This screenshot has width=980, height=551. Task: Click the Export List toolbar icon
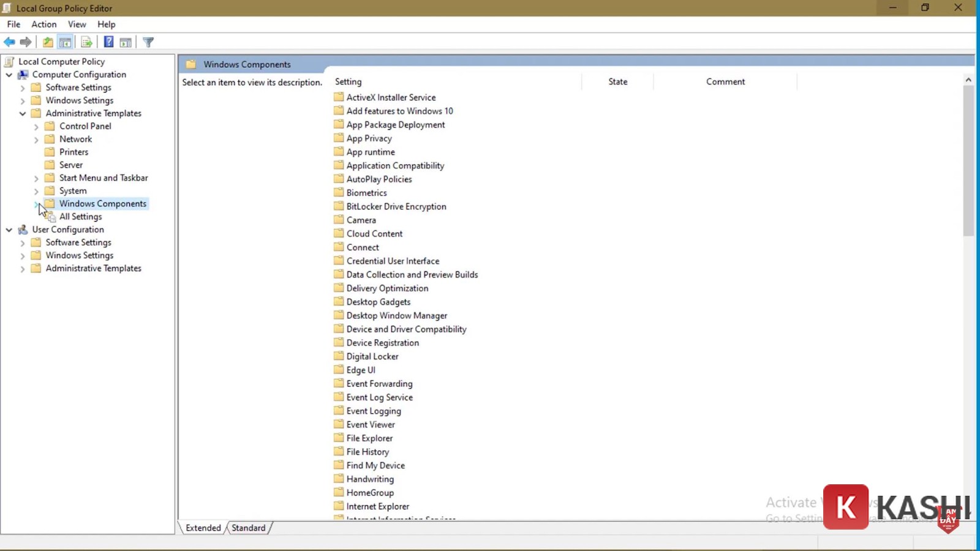(x=86, y=42)
